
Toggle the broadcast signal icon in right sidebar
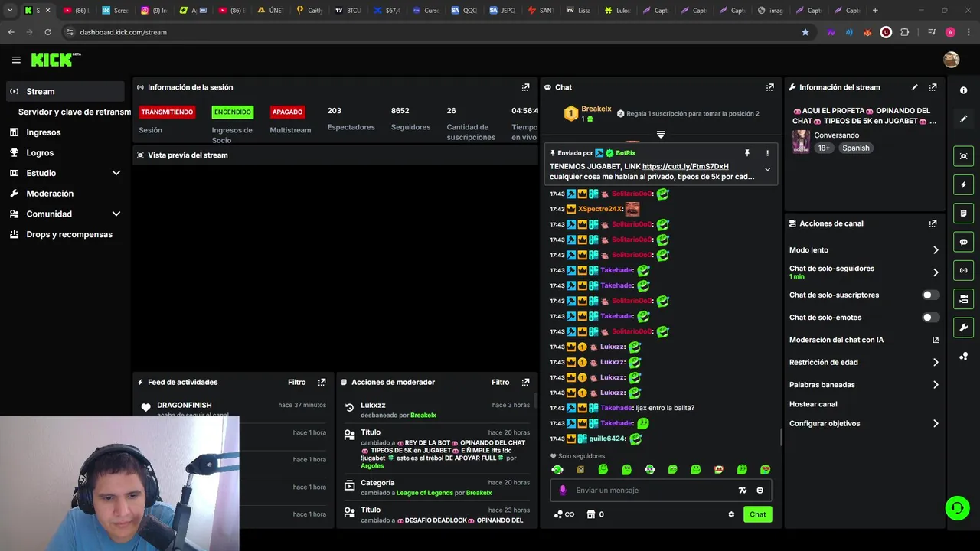coord(963,270)
